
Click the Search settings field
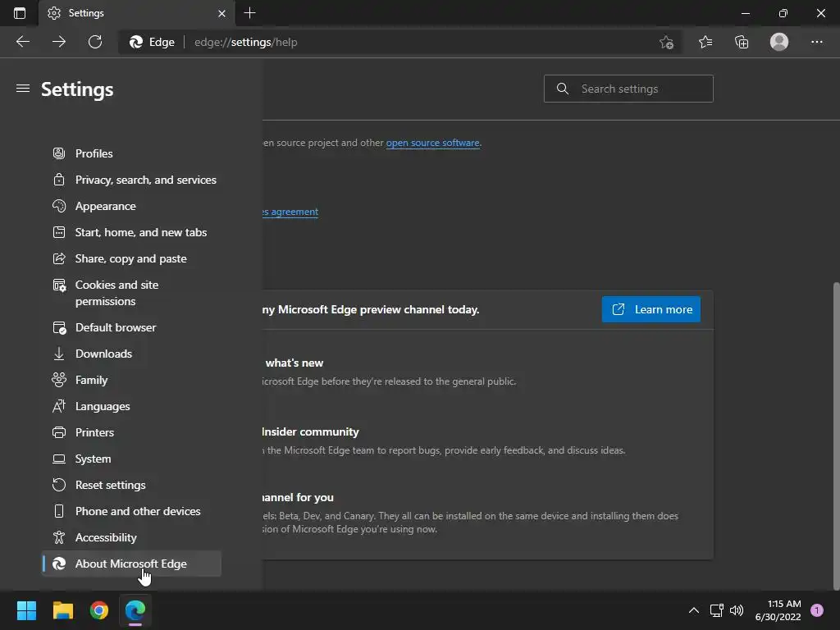tap(628, 89)
